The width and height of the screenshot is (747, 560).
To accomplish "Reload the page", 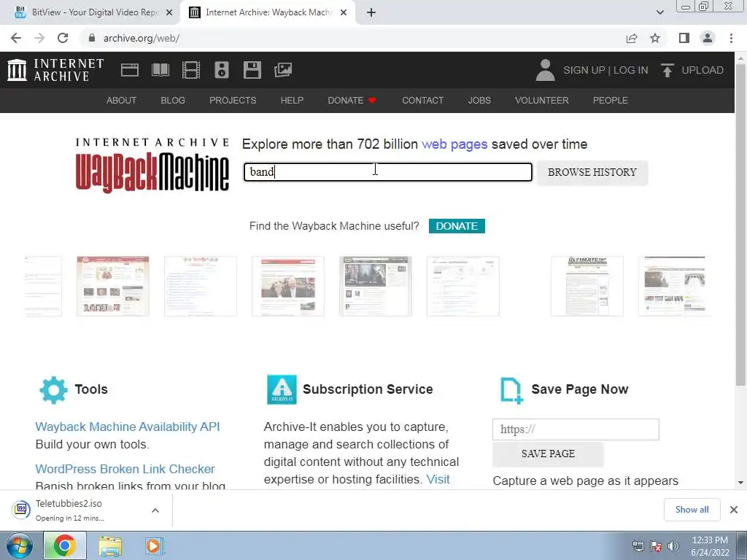I will (63, 38).
